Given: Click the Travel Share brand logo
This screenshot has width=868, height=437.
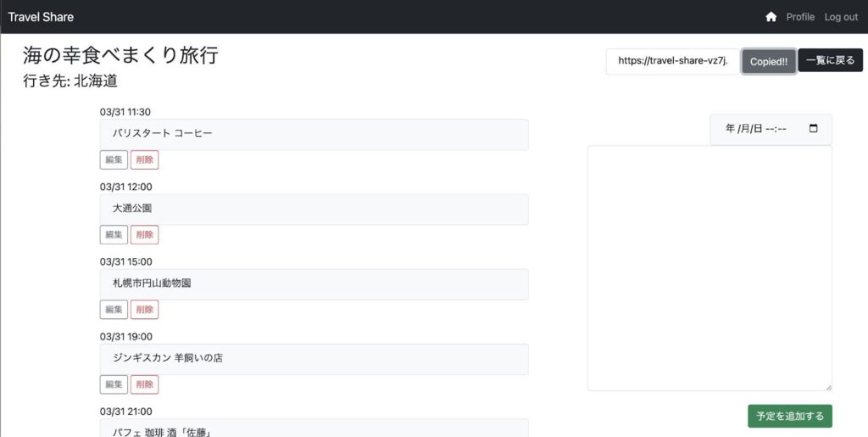Looking at the screenshot, I should (x=41, y=17).
